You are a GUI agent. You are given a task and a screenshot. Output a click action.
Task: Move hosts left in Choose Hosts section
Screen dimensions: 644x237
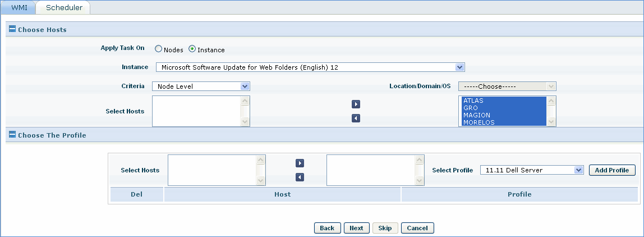pyautogui.click(x=356, y=118)
